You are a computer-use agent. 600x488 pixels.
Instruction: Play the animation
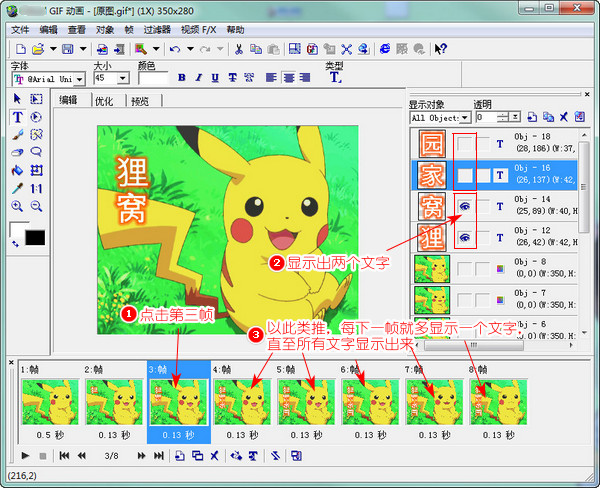(x=25, y=456)
